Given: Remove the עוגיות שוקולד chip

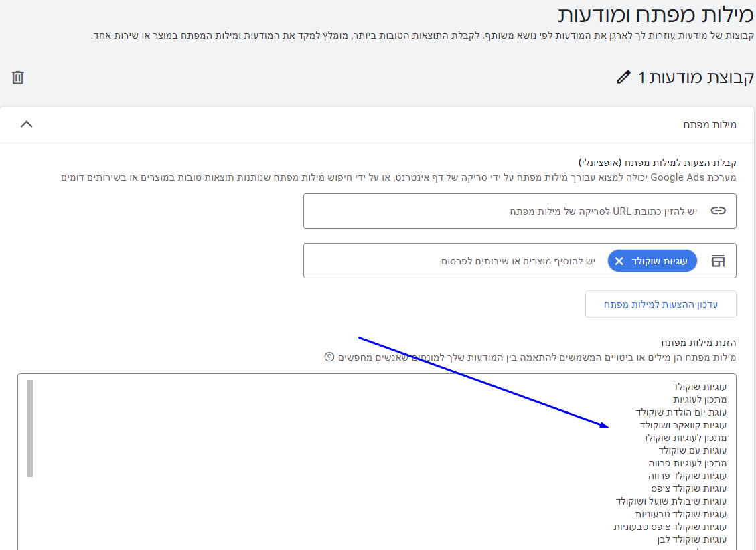Looking at the screenshot, I should point(619,261).
